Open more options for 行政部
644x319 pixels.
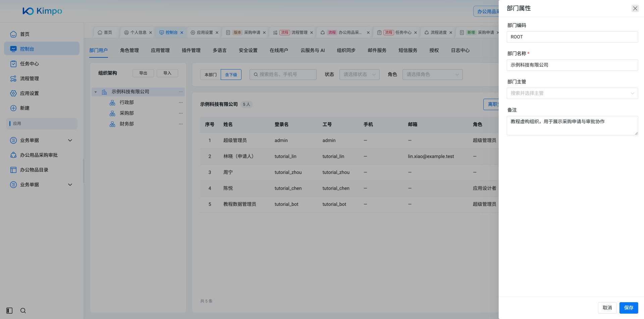click(x=181, y=102)
